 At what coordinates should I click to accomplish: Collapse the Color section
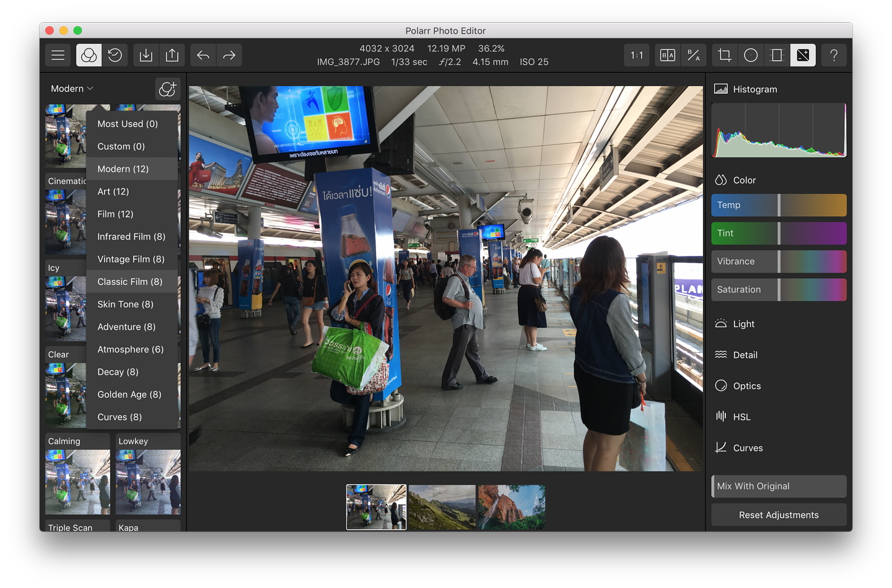click(735, 180)
